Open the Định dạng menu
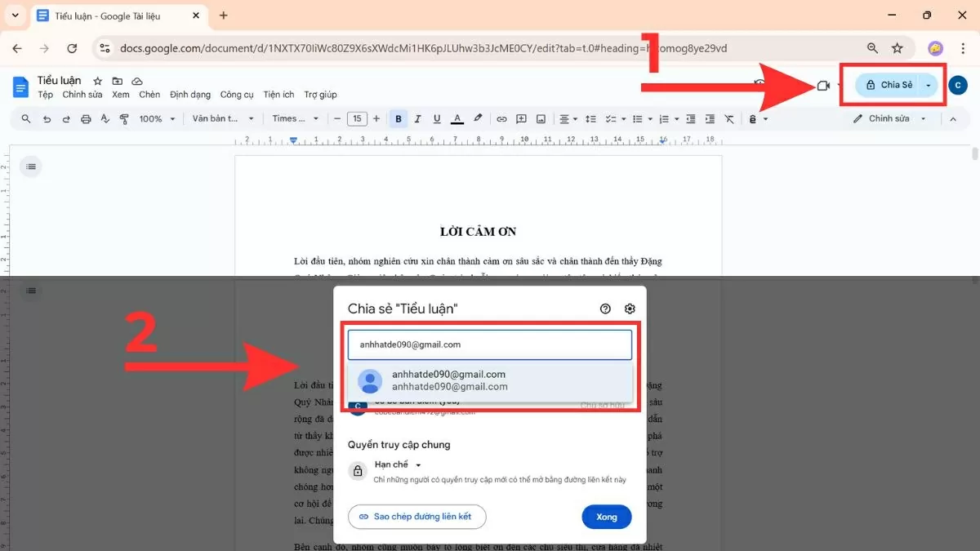 [x=190, y=95]
